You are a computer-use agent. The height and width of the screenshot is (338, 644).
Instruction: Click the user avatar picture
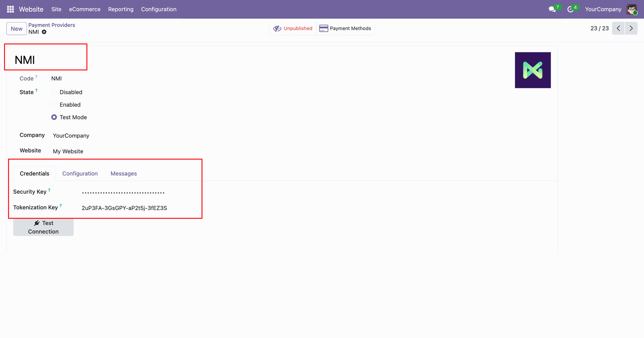coord(632,9)
